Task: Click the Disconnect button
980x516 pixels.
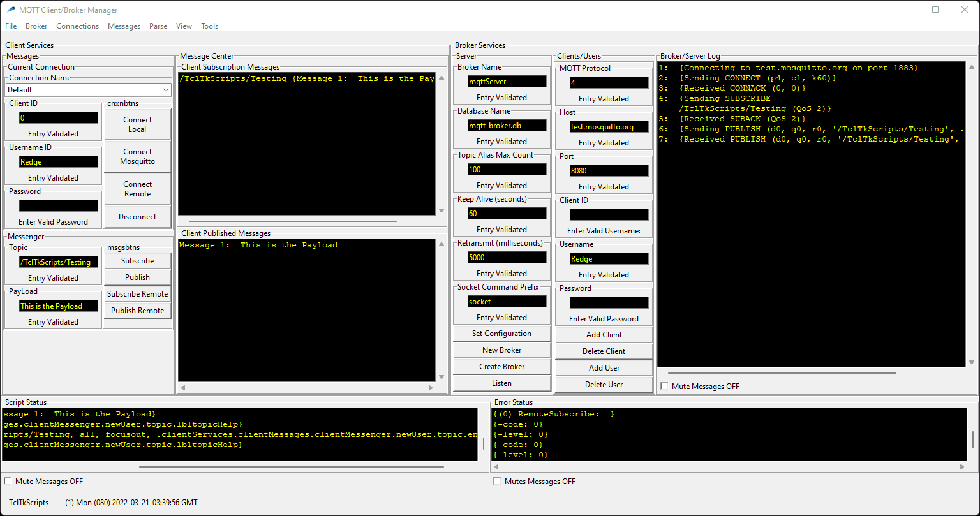Action: click(137, 216)
